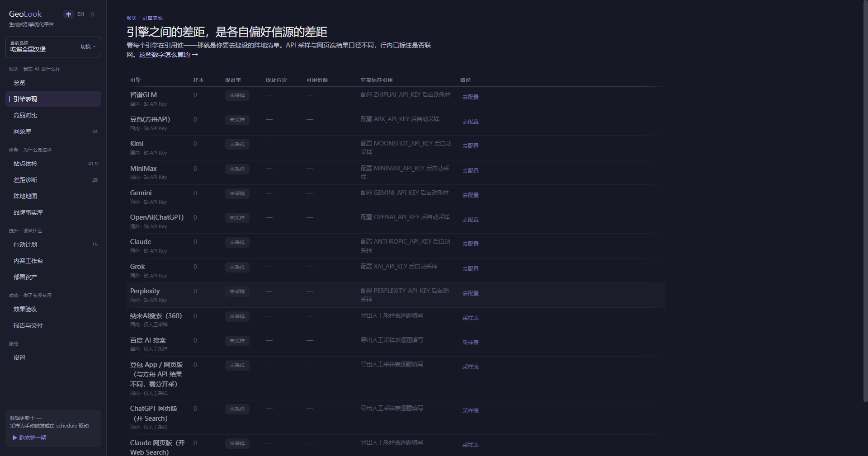
Task: Run a full cycle with 跑完整一期
Action: coord(29,438)
